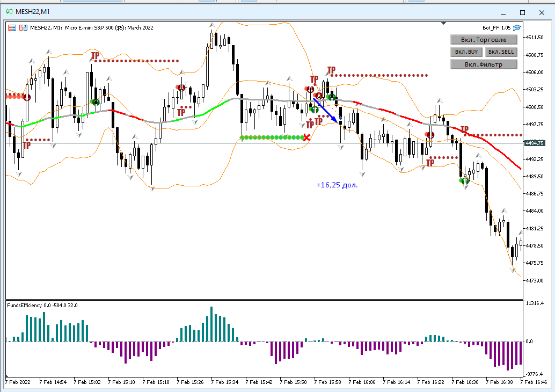Click the MESH22, M1 Micro E-mini S&P 500 title text
555x392 pixels.
(x=92, y=27)
